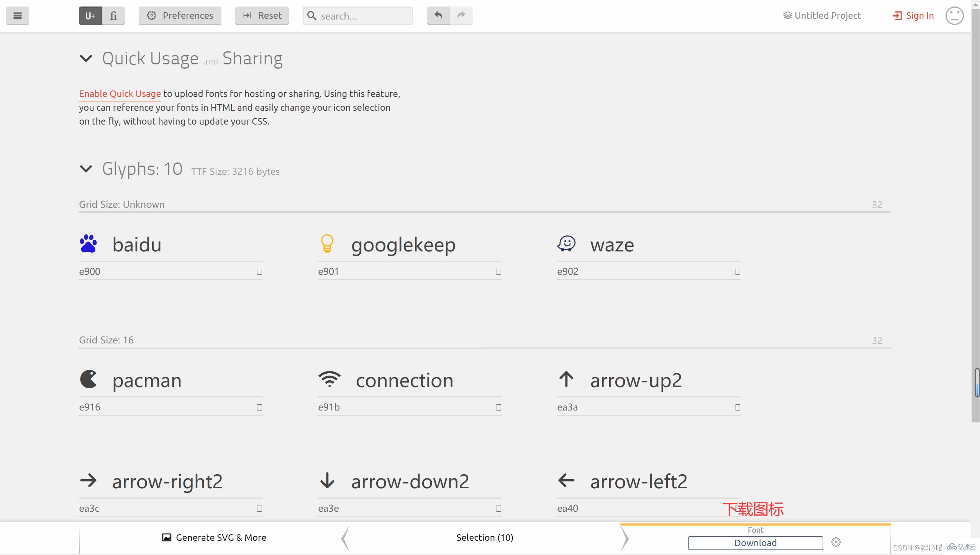The height and width of the screenshot is (555, 980).
Task: Click the arrow-down2 icon
Action: (327, 481)
